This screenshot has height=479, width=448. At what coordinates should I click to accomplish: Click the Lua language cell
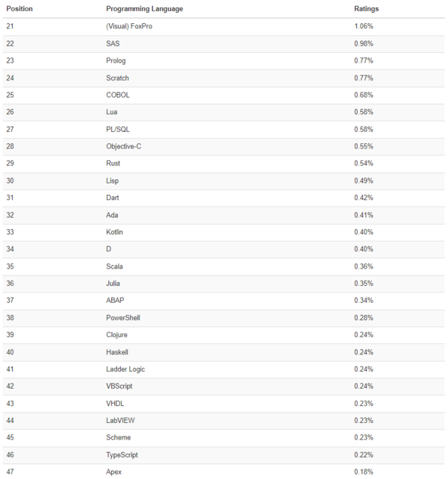[x=113, y=112]
